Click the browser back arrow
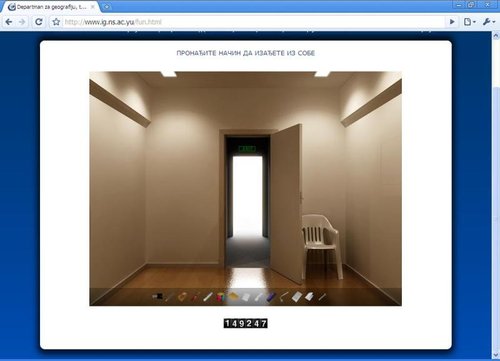This screenshot has width=500, height=361. 9,22
